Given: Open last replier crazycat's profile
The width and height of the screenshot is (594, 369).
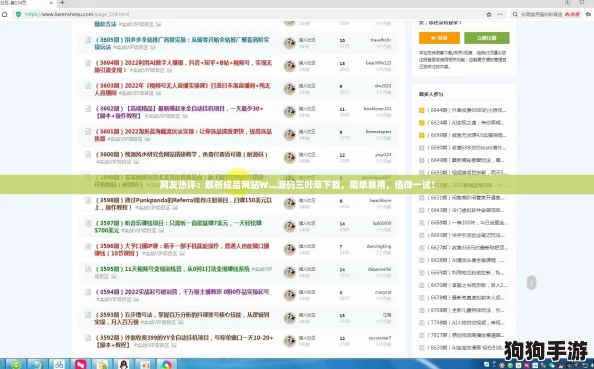Looking at the screenshot, I should point(383,292).
